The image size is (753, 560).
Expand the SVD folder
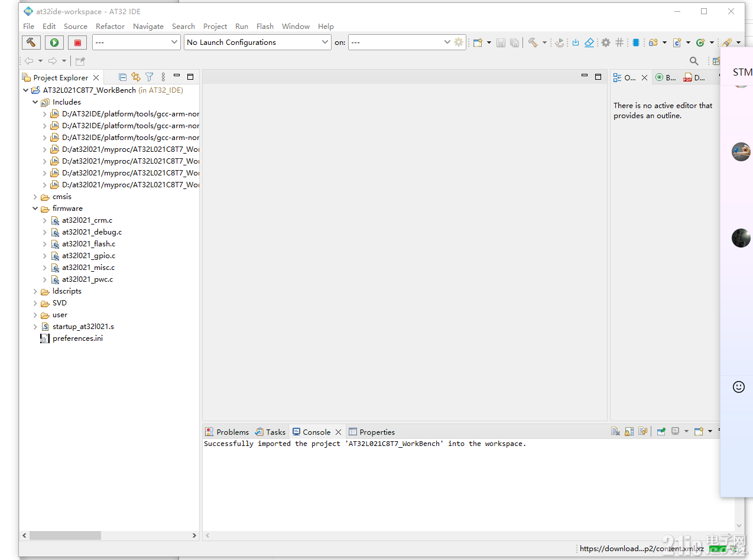coord(35,303)
